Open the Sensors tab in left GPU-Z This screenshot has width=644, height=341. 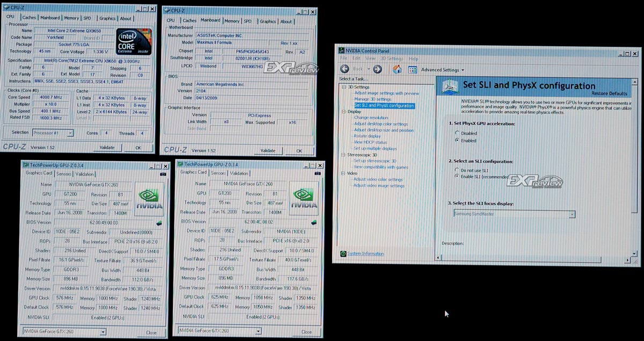point(64,174)
